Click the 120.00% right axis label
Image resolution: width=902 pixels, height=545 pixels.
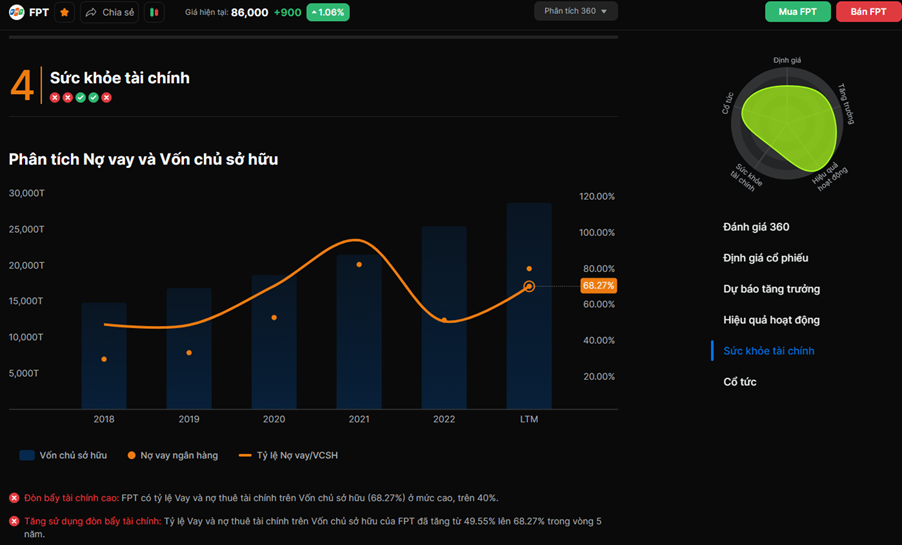[597, 196]
